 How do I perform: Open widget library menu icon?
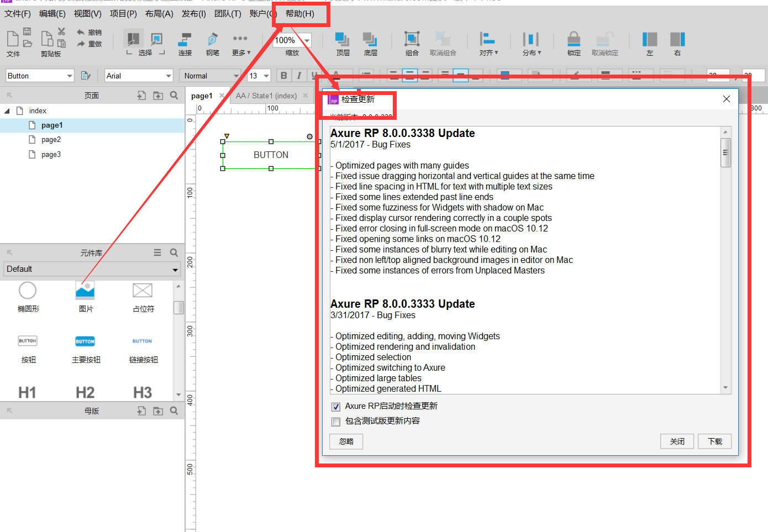157,252
